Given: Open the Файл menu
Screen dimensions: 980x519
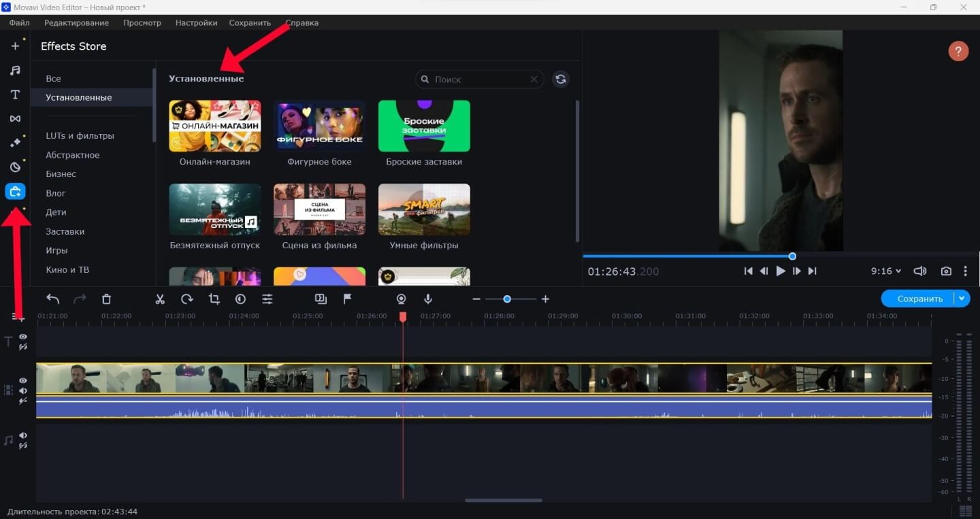Looking at the screenshot, I should tap(19, 22).
